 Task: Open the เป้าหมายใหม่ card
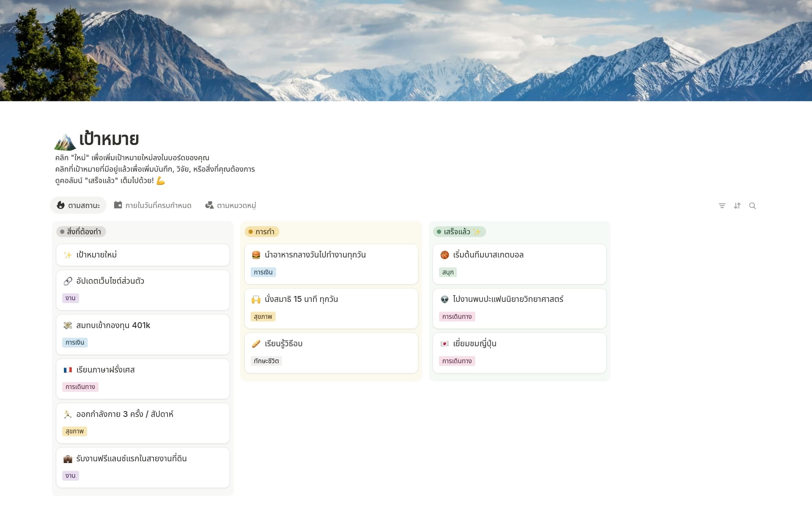pos(143,255)
